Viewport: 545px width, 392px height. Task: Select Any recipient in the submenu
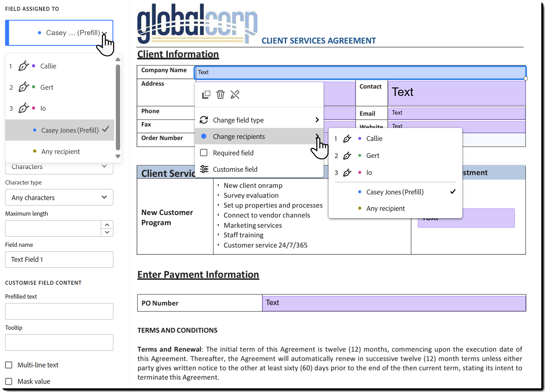click(385, 209)
